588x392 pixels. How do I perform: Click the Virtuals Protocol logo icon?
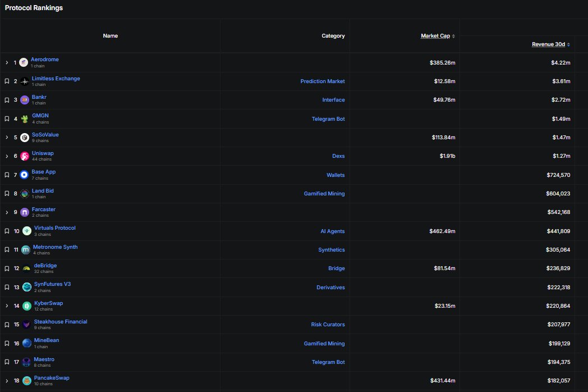[27, 231]
